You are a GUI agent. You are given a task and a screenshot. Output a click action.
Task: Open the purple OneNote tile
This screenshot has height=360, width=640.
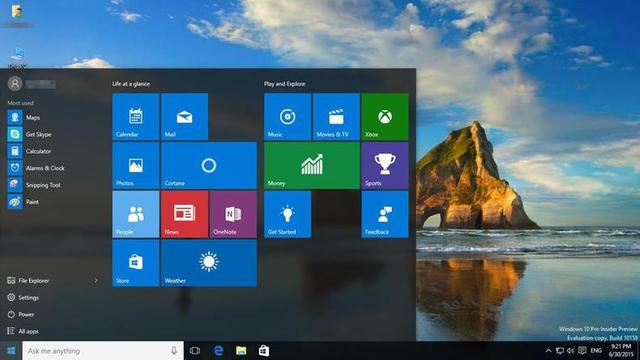click(x=233, y=214)
